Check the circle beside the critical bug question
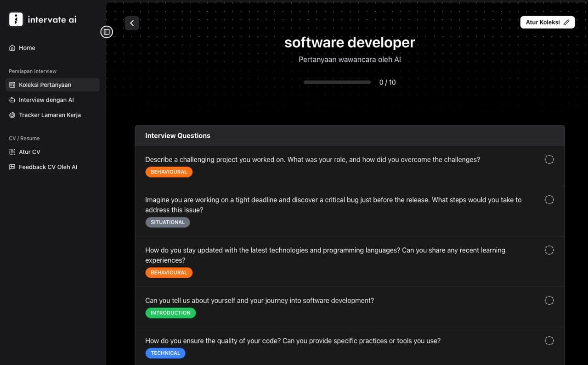Viewport: 588px width, 365px height. coord(549,200)
